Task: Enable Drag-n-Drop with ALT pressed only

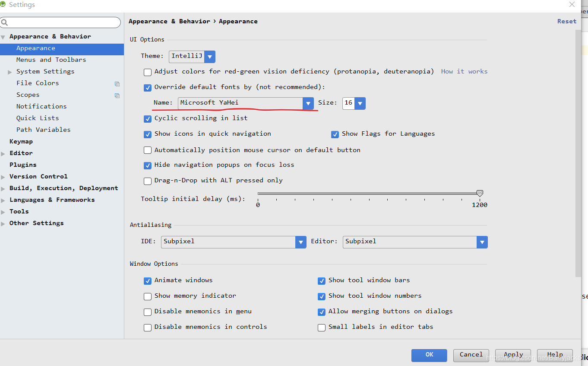Action: pyautogui.click(x=148, y=181)
